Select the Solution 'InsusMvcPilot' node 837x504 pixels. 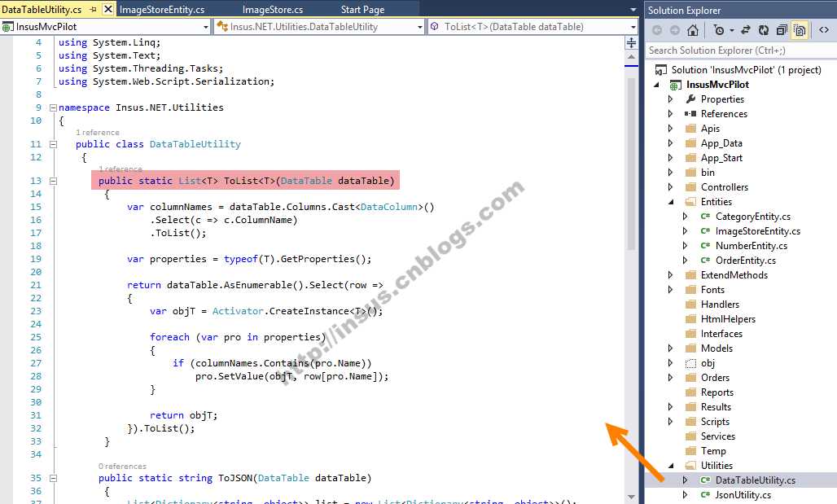pyautogui.click(x=746, y=70)
